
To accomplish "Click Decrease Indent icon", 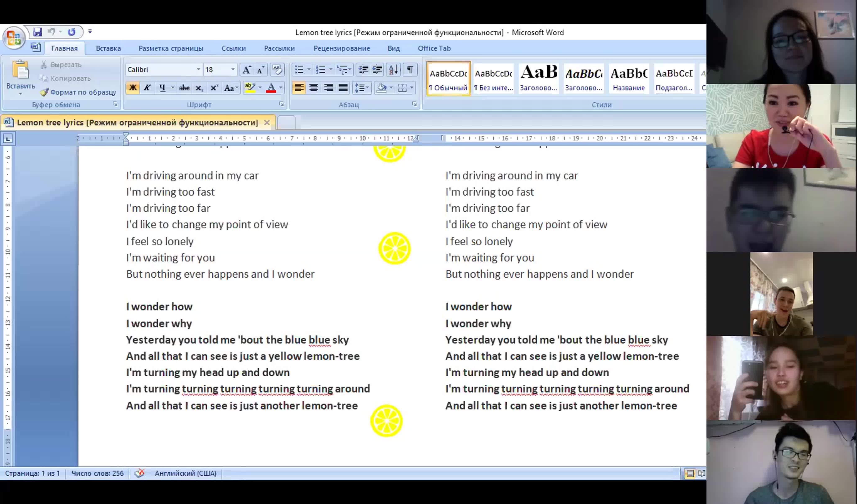I will pos(363,70).
